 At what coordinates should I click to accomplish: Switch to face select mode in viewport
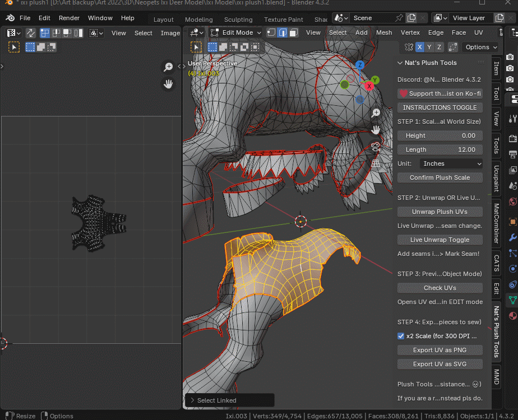(294, 32)
